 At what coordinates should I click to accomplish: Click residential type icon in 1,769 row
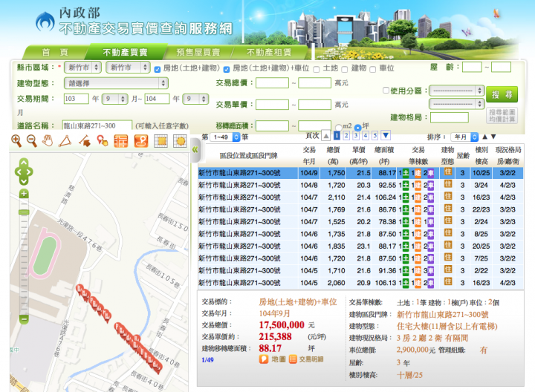pyautogui.click(x=448, y=209)
